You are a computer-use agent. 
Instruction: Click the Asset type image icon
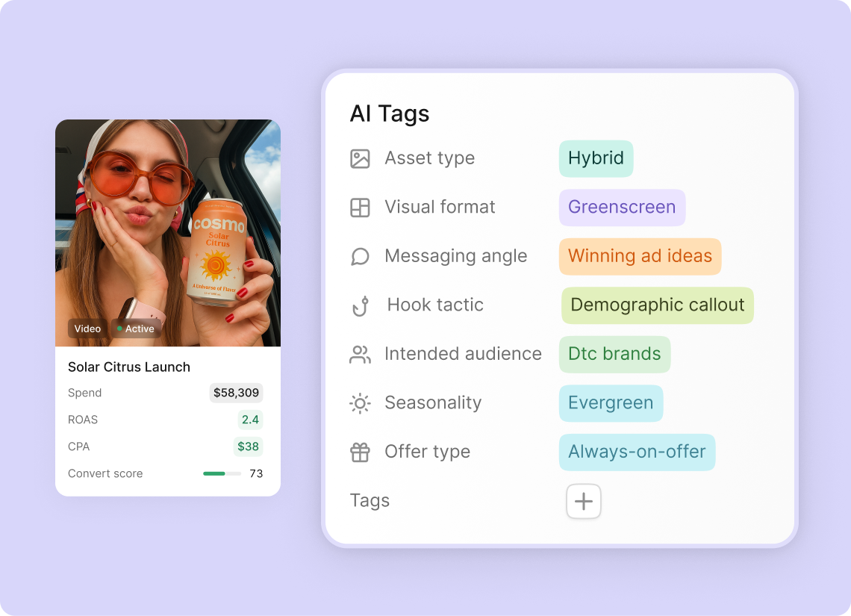360,158
